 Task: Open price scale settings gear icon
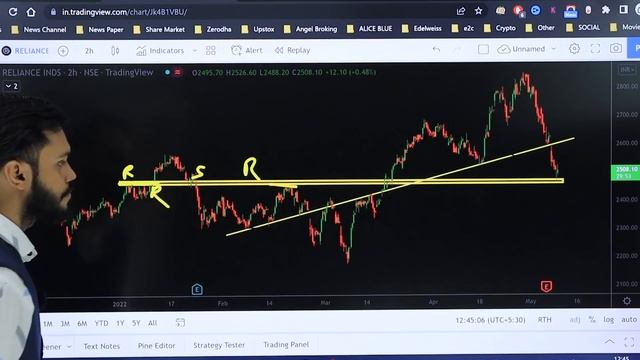pyautogui.click(x=627, y=301)
